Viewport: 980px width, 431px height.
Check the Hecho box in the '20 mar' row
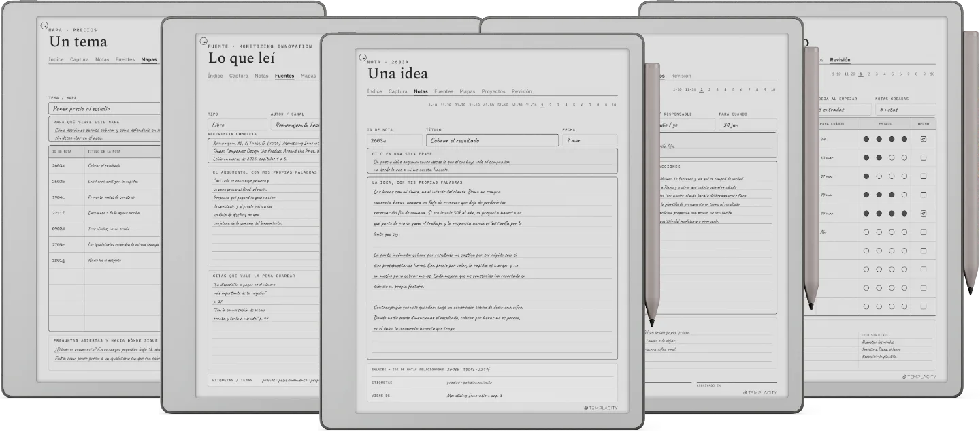click(x=923, y=157)
